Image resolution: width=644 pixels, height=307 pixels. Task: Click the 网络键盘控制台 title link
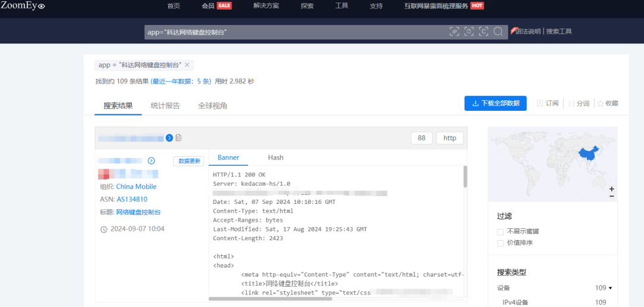click(138, 212)
